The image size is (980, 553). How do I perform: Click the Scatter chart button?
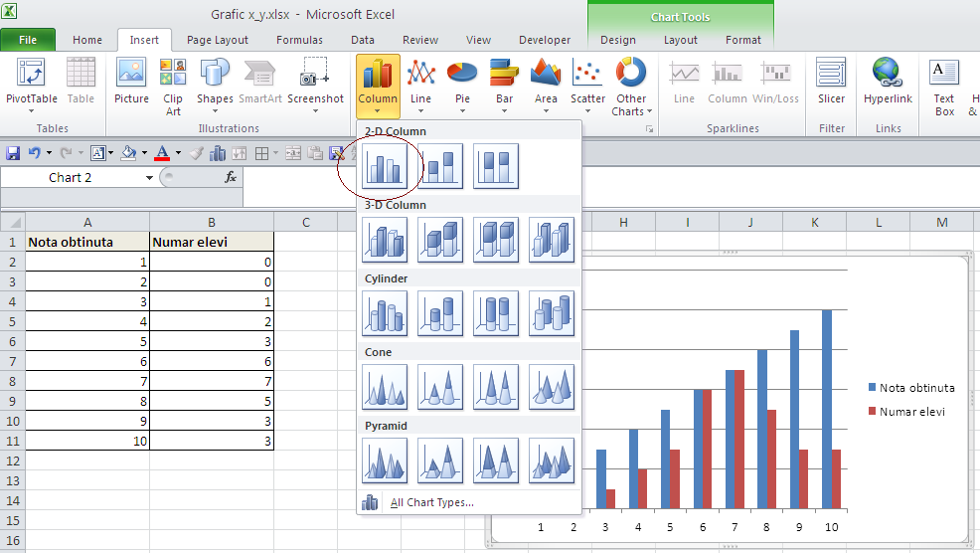click(587, 86)
